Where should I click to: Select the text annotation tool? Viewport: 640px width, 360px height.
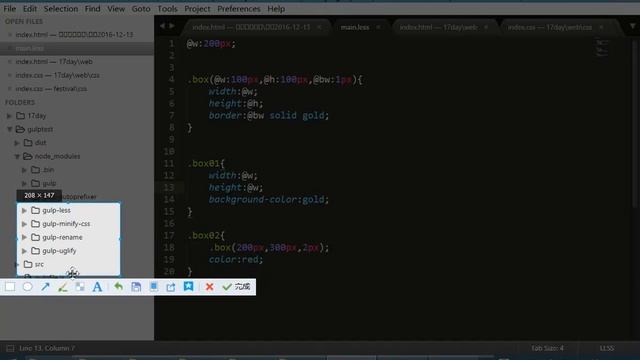point(97,287)
